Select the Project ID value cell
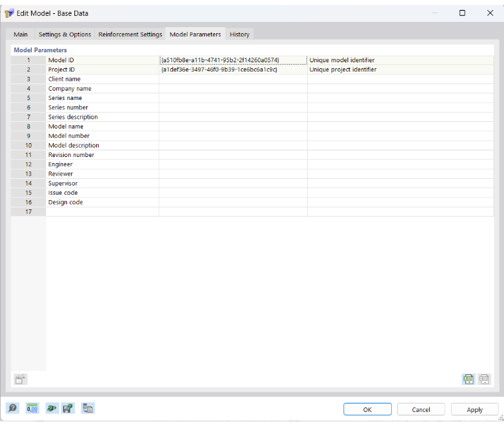 233,70
